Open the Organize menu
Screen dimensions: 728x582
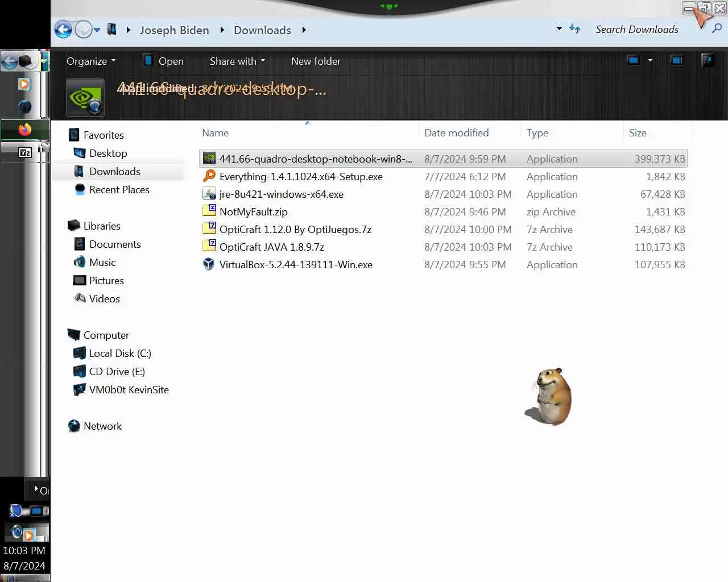91,61
